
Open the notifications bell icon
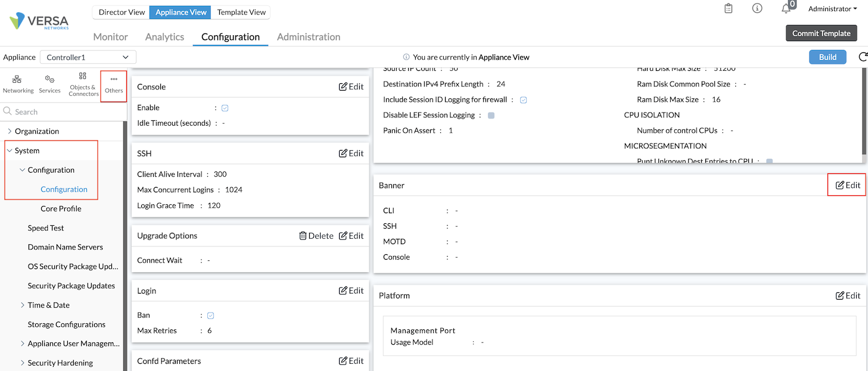pos(785,8)
